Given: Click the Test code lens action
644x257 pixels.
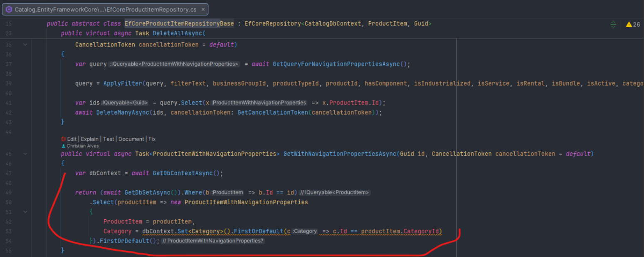Looking at the screenshot, I should (109, 139).
